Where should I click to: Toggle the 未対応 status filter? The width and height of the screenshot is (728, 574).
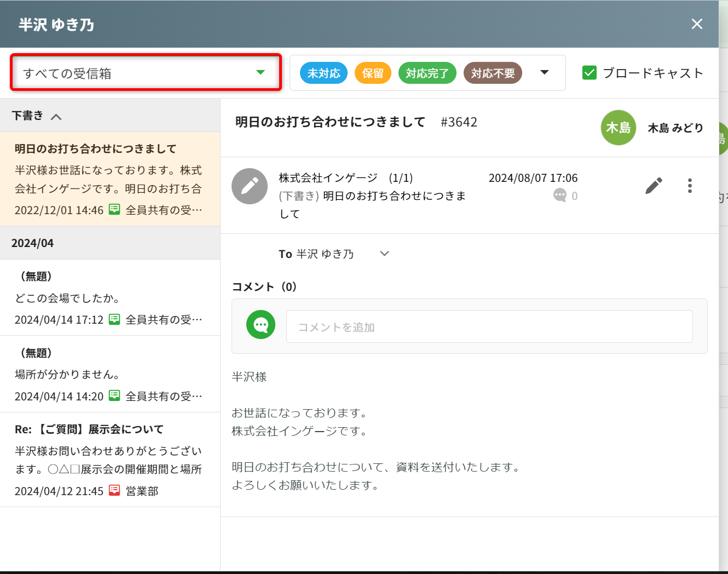click(x=323, y=73)
